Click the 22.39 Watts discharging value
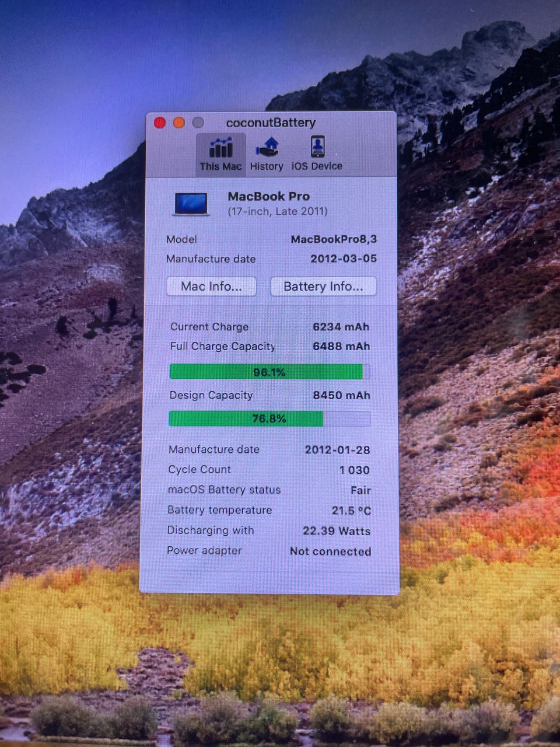The width and height of the screenshot is (560, 747). (x=337, y=531)
